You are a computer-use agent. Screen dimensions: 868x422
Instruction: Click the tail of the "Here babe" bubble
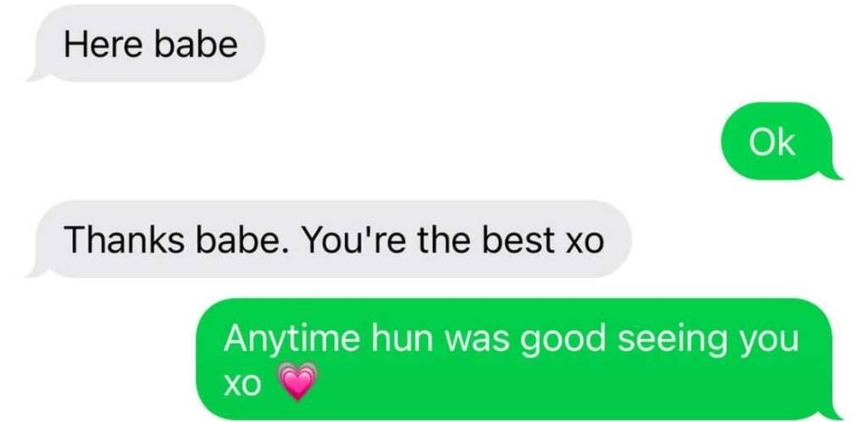(x=36, y=75)
